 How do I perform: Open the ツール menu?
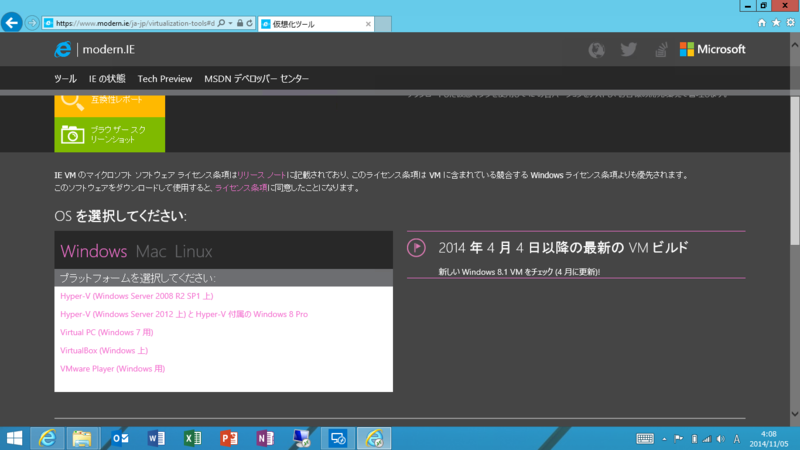click(x=65, y=79)
